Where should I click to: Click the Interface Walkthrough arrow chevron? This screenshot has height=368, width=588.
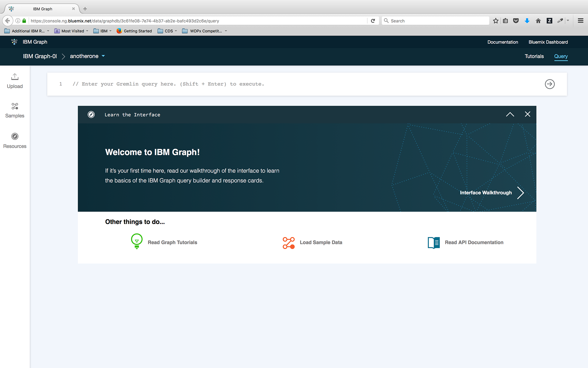click(x=521, y=193)
